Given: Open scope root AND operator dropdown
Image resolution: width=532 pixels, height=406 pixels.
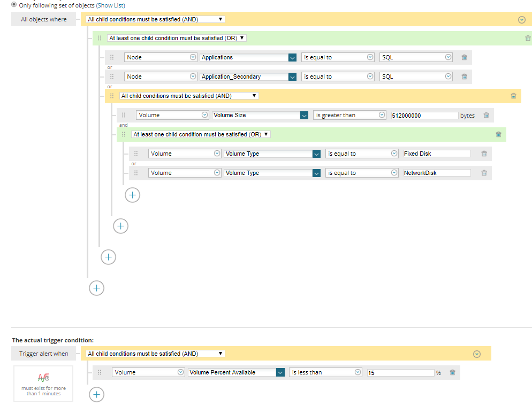Looking at the screenshot, I should (x=155, y=19).
